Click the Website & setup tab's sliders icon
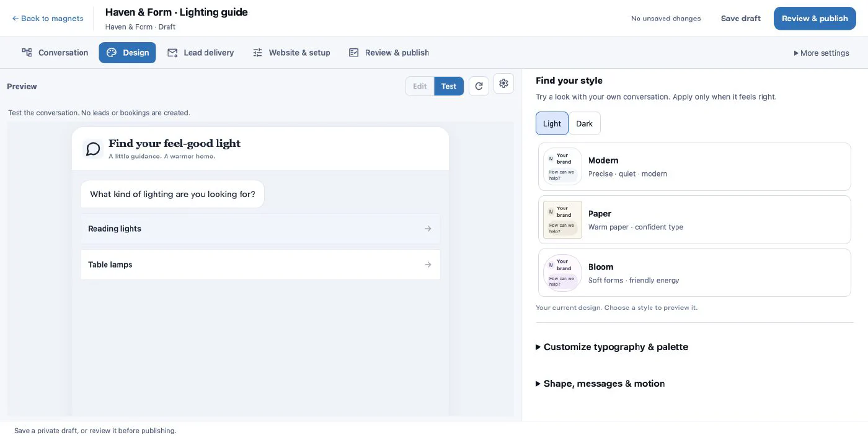The image size is (868, 440). (x=257, y=53)
